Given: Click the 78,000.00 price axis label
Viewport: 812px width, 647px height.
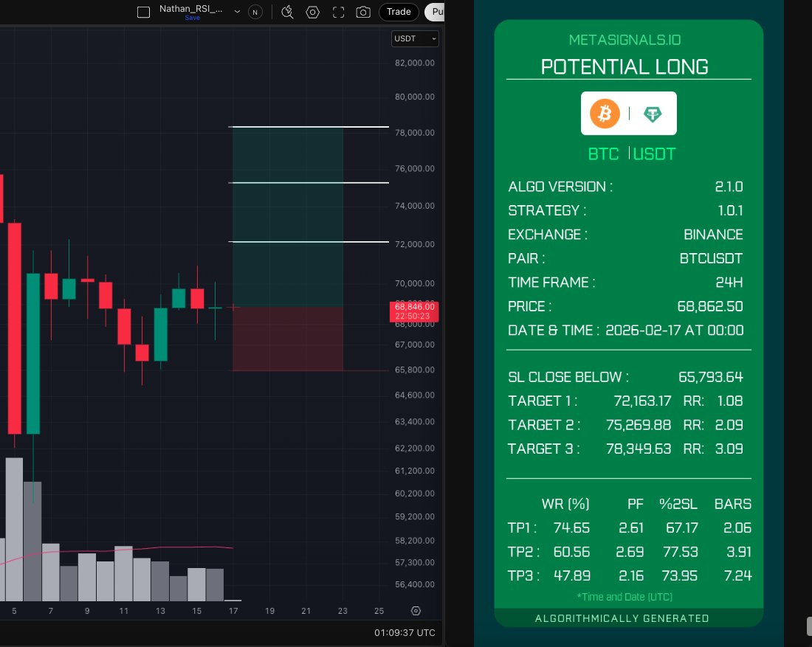Looking at the screenshot, I should pos(415,133).
